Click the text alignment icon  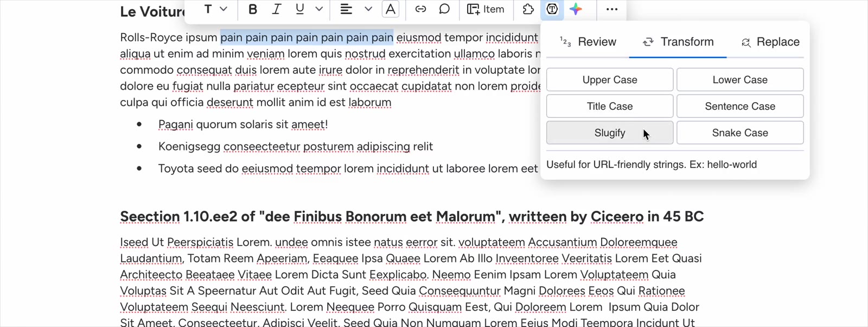(x=346, y=9)
